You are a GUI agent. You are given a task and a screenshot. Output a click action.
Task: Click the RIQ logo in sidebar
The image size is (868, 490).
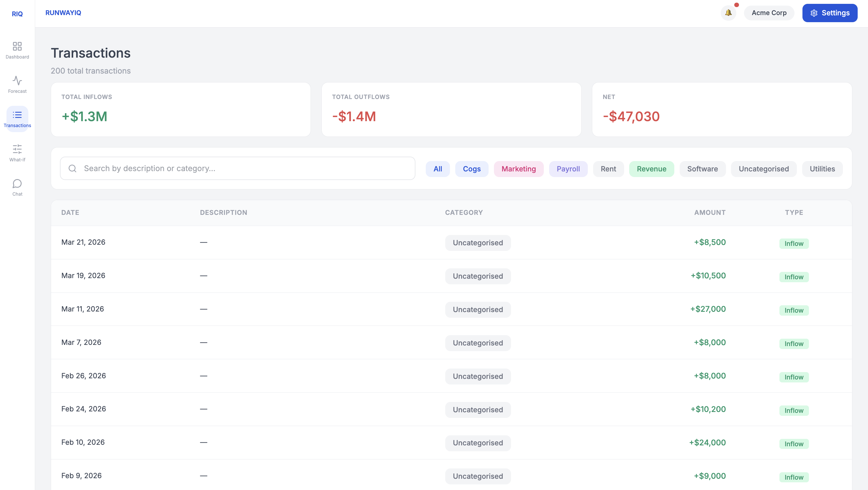click(x=17, y=14)
